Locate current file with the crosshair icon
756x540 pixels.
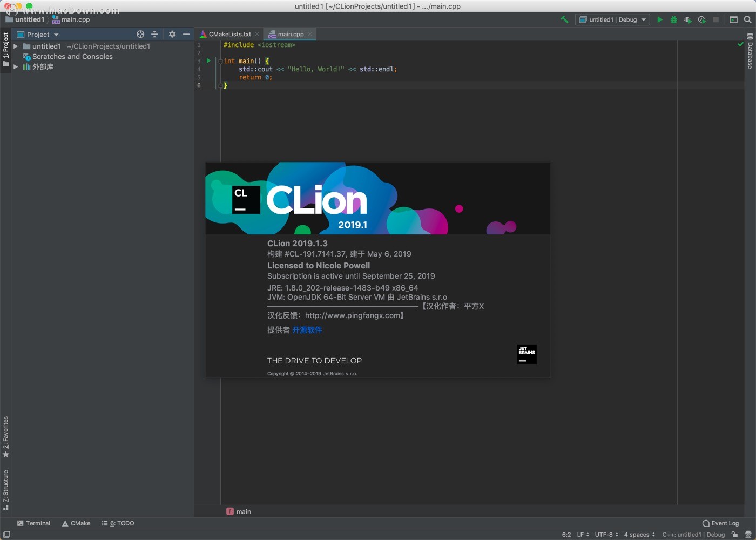point(140,34)
